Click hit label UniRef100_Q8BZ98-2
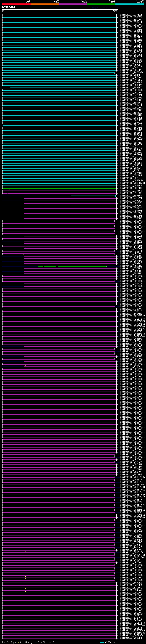146x644 pixels. tap(132, 510)
